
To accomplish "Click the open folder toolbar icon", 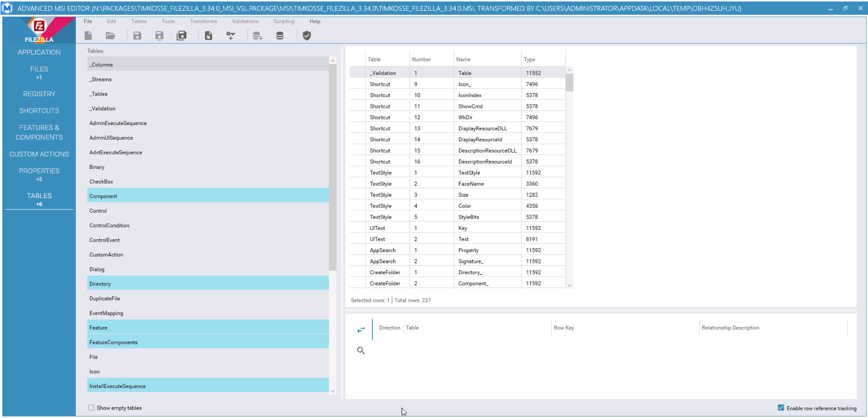I will pos(110,35).
